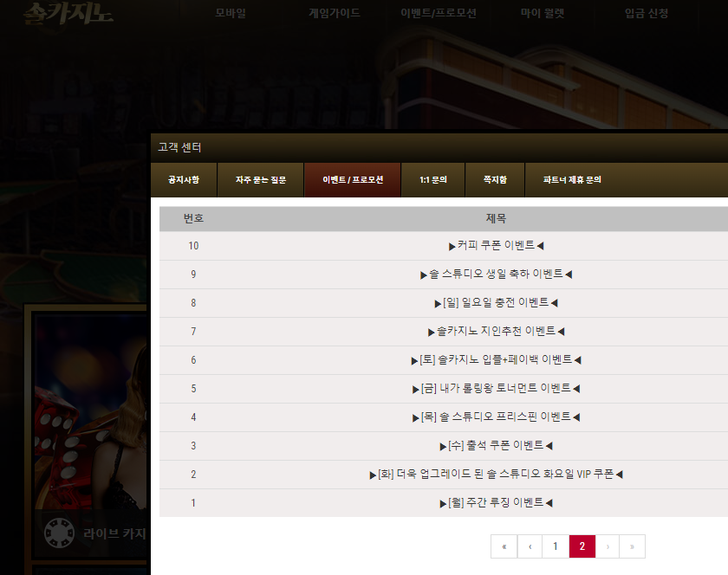Viewport: 728px width, 575px height.
Task: Open page 1 of the event list
Action: pos(556,546)
